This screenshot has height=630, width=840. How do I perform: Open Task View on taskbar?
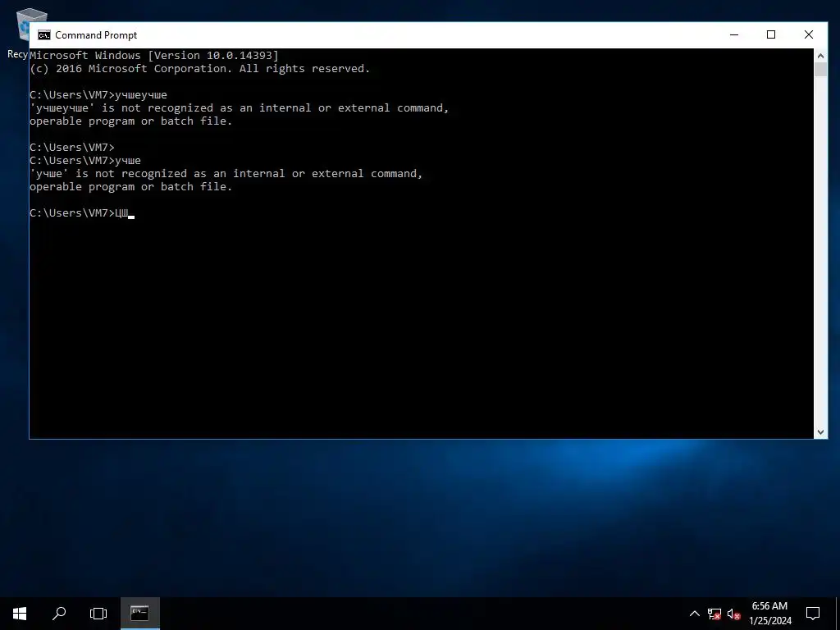click(98, 614)
